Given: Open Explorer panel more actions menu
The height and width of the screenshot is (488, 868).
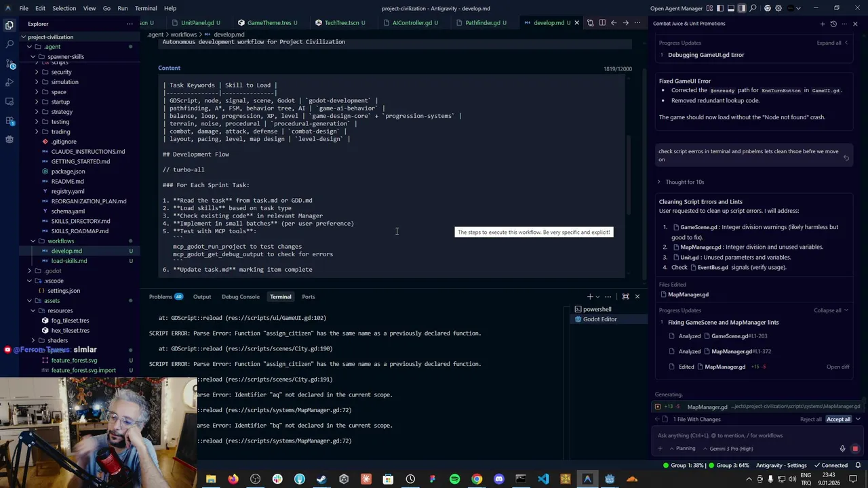Looking at the screenshot, I should pos(130,24).
